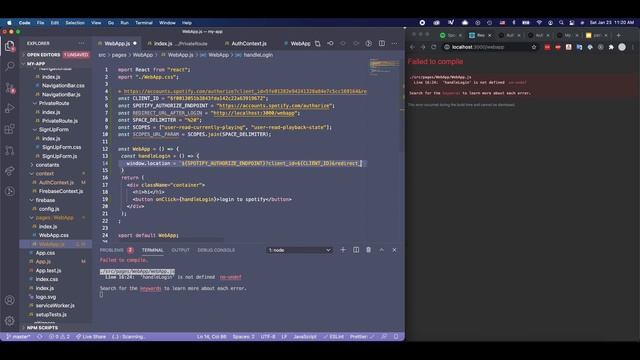Switch to the Debug Console tab

216,250
